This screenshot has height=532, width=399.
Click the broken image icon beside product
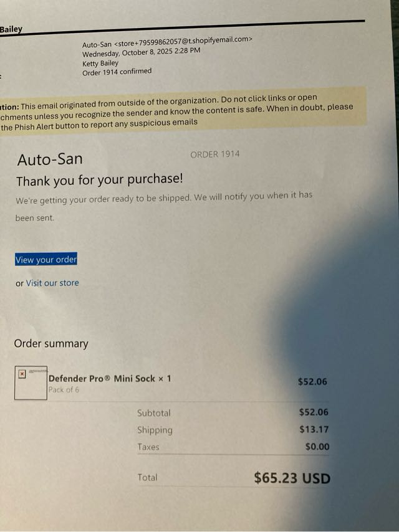point(22,374)
